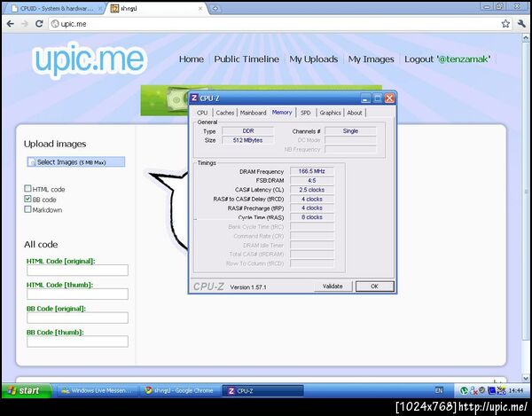
Task: Enable the Markdown checkbox
Action: point(27,209)
